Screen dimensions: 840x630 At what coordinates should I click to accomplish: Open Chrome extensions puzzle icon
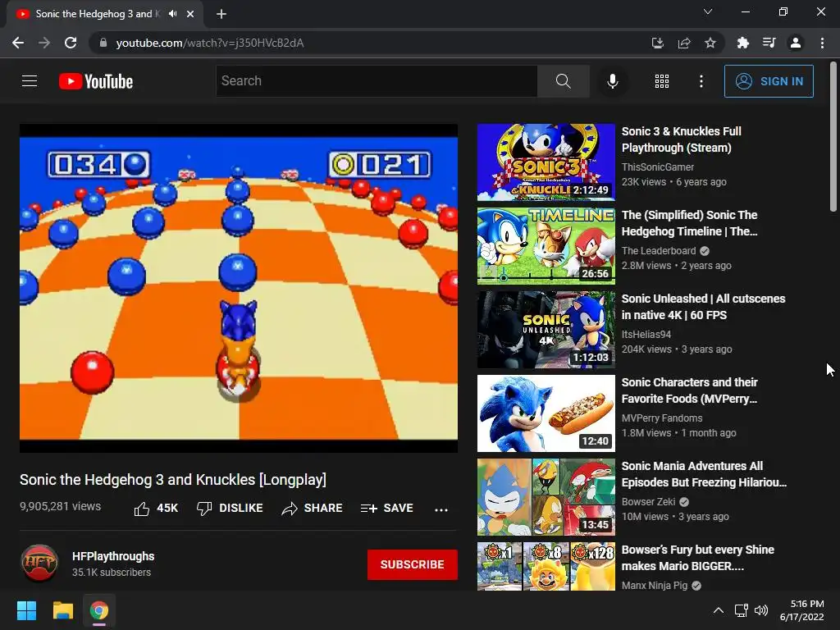[742, 43]
